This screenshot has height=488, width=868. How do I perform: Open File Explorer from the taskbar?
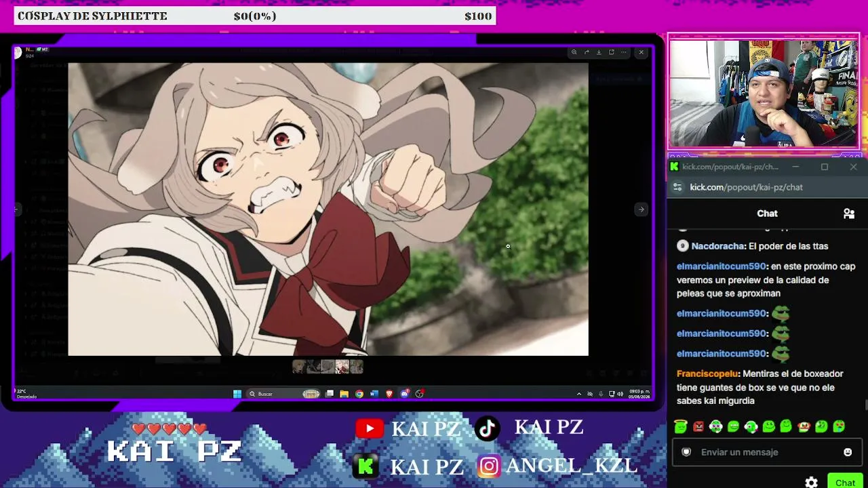pos(344,394)
